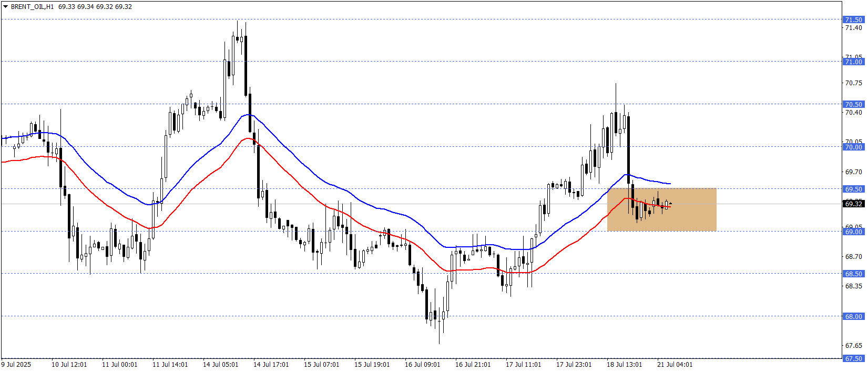Click the black current price label 69.32
The width and height of the screenshot is (868, 371).
(853, 204)
